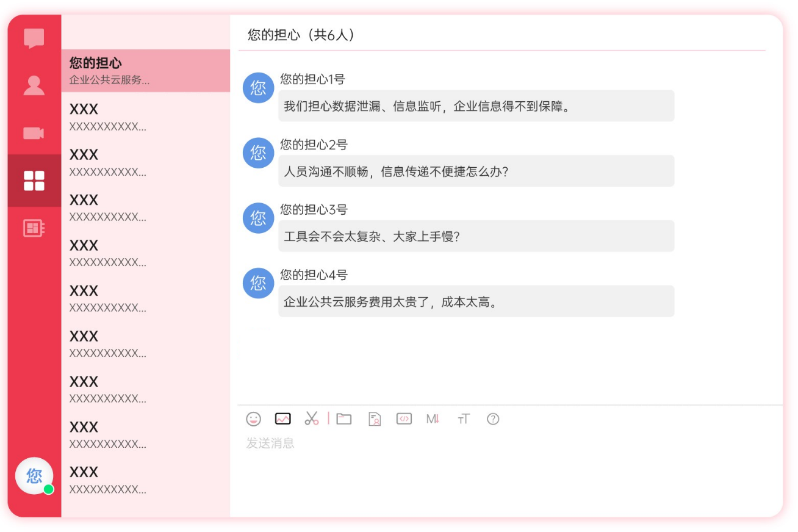Click the image upload icon

coord(283,419)
